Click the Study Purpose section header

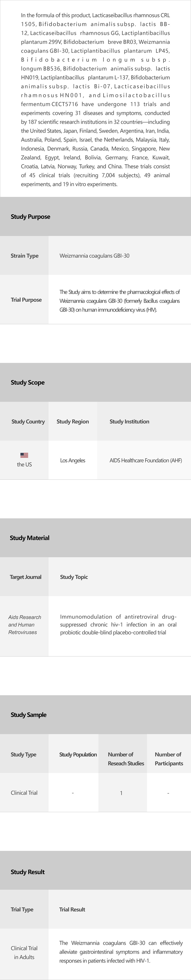[31, 217]
